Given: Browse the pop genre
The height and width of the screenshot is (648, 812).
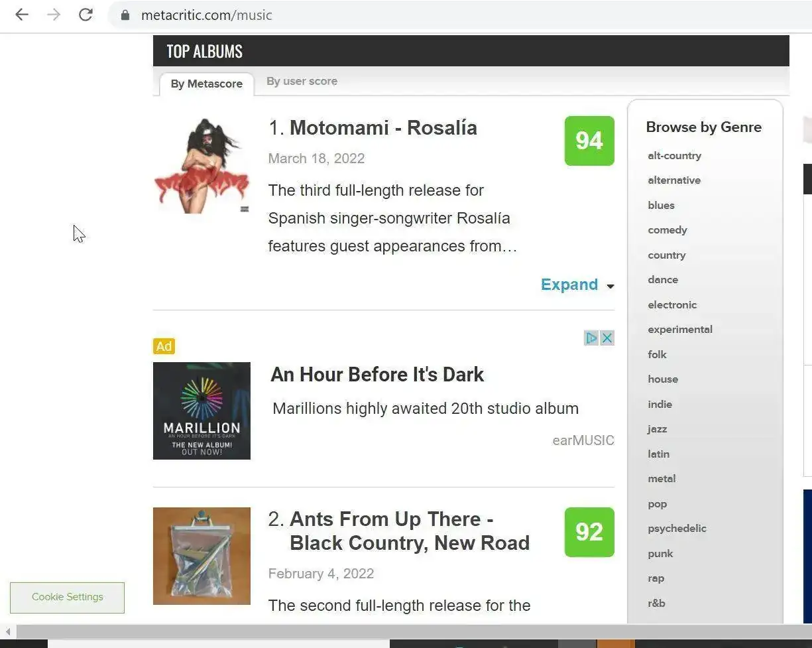Looking at the screenshot, I should [x=657, y=504].
